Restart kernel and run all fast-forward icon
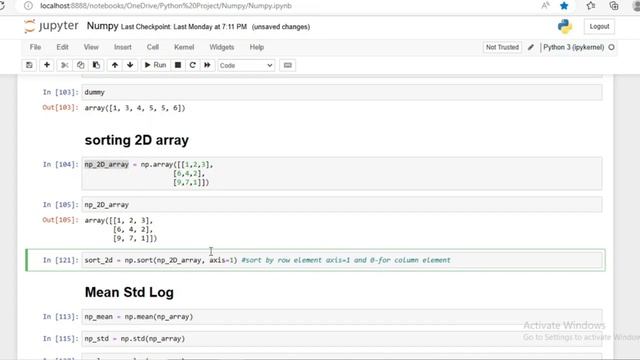Image resolution: width=640 pixels, height=360 pixels. [x=207, y=65]
